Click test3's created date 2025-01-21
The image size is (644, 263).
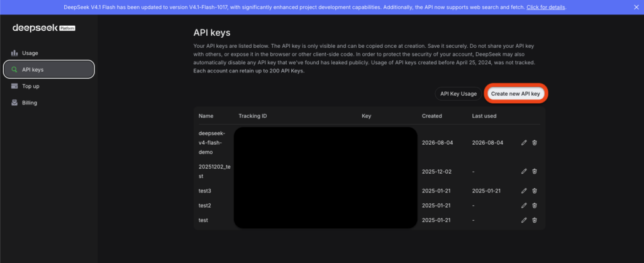coord(436,191)
